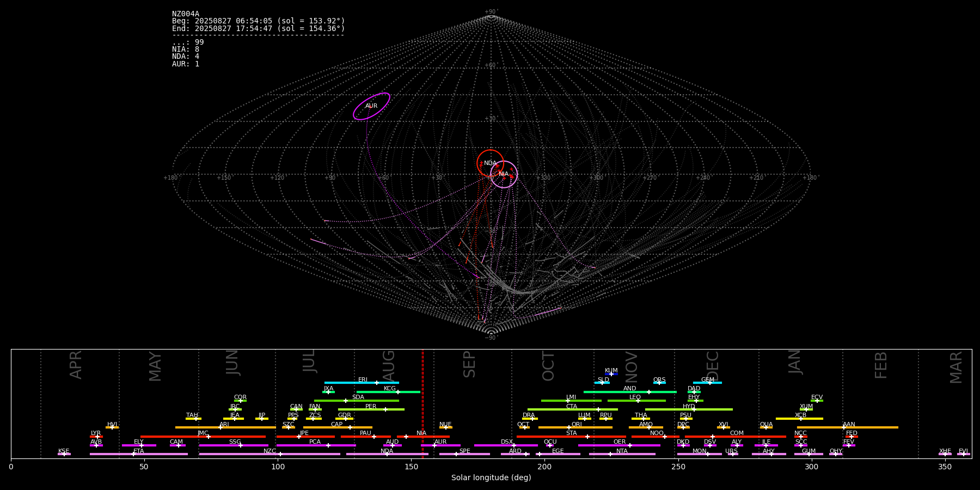
Task: Click the JUL month label
Action: (309, 361)
